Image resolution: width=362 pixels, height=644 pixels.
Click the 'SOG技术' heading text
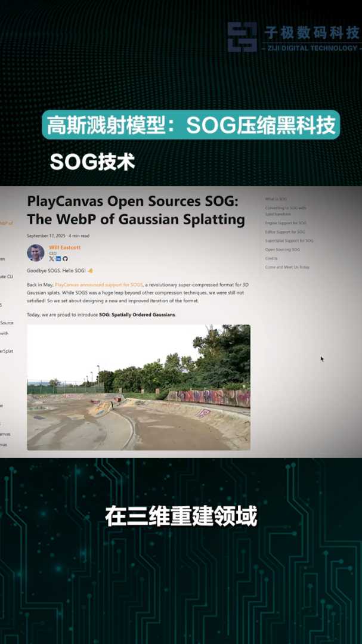(92, 163)
